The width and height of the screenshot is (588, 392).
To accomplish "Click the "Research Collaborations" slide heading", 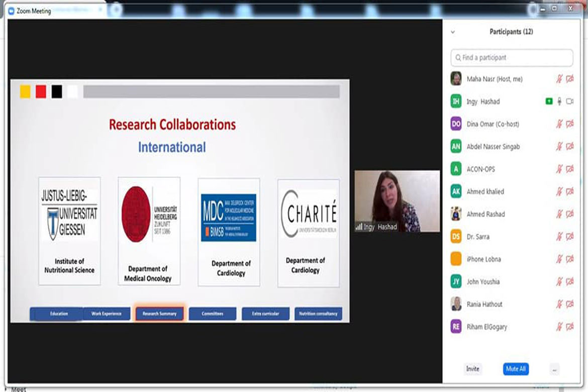I will click(x=172, y=125).
